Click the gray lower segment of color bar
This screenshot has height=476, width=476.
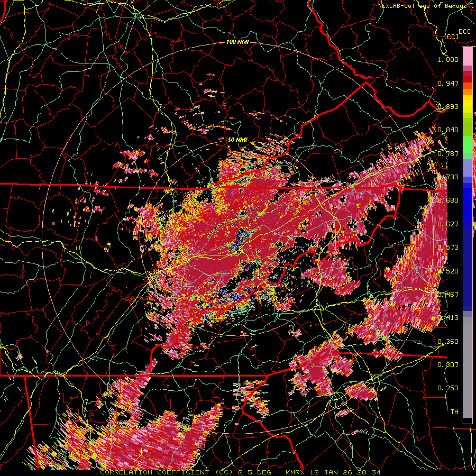click(x=467, y=368)
